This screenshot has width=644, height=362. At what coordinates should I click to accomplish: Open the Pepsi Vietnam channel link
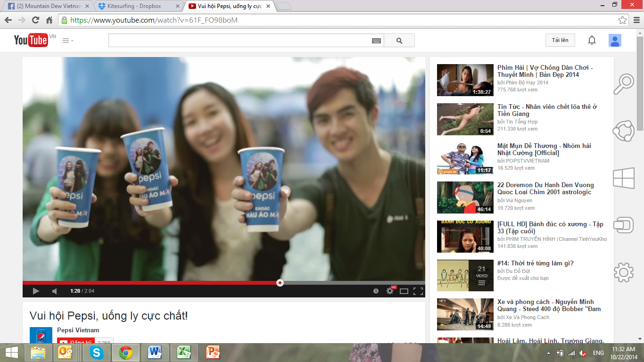point(78,330)
